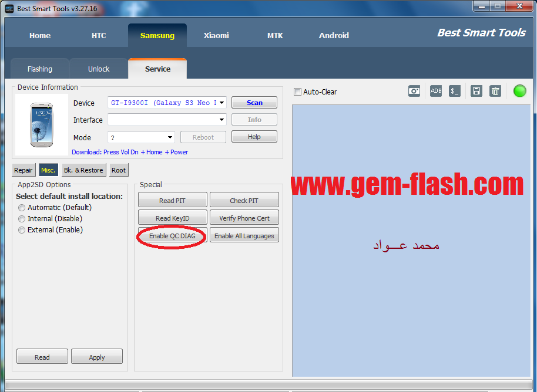Image resolution: width=537 pixels, height=392 pixels.
Task: Switch to the Home tab
Action: 40,36
